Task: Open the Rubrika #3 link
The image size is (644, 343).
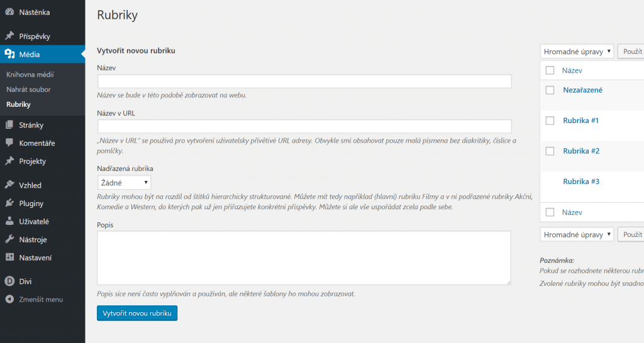Action: click(x=581, y=182)
